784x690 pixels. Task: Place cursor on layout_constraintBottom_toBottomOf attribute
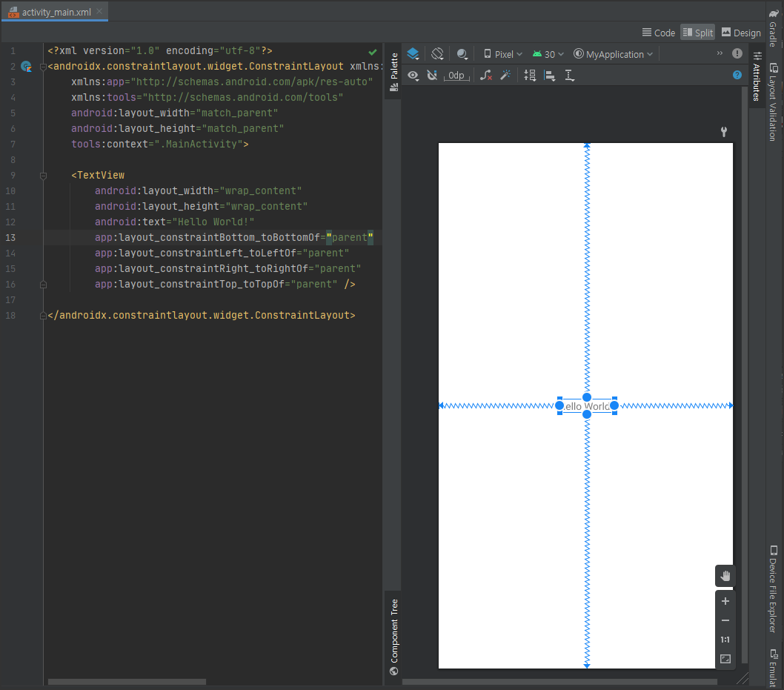point(207,237)
